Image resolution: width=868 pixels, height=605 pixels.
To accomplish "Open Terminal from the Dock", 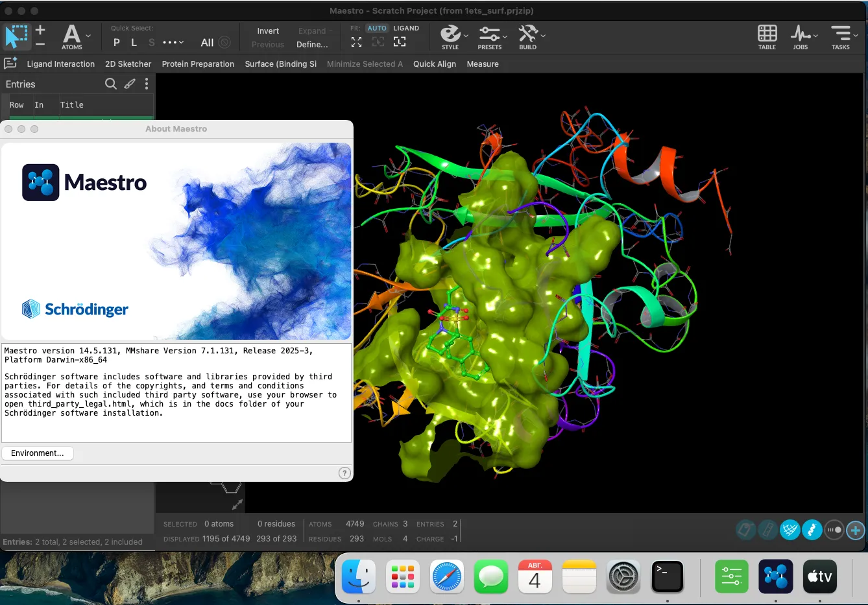I will click(x=668, y=576).
